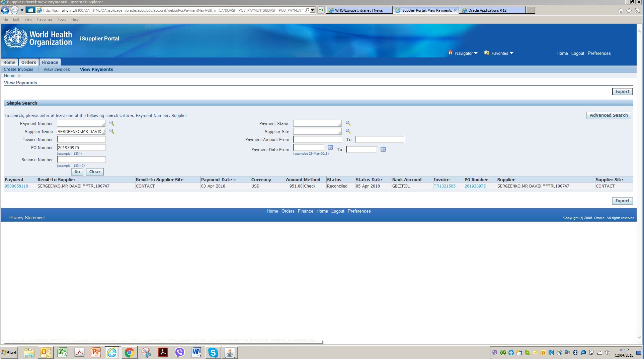The image size is (644, 359).
Task: Sort by the Payment Date column
Action: [x=217, y=180]
